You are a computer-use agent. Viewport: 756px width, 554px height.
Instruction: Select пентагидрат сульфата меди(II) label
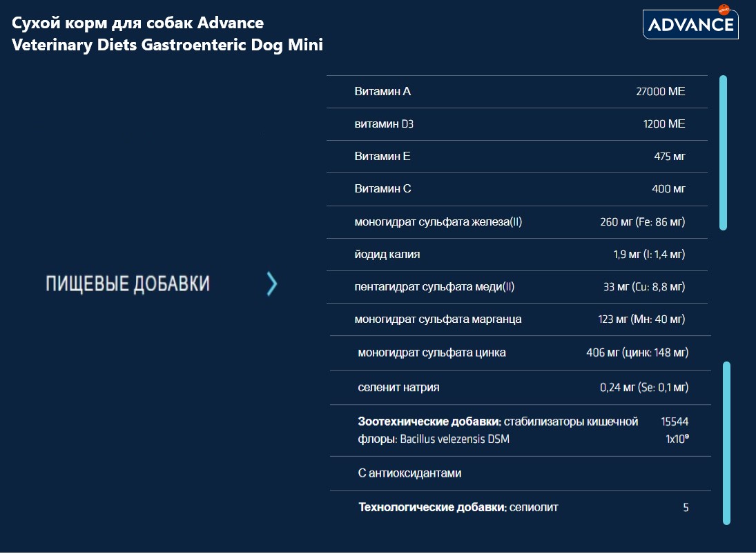point(434,286)
